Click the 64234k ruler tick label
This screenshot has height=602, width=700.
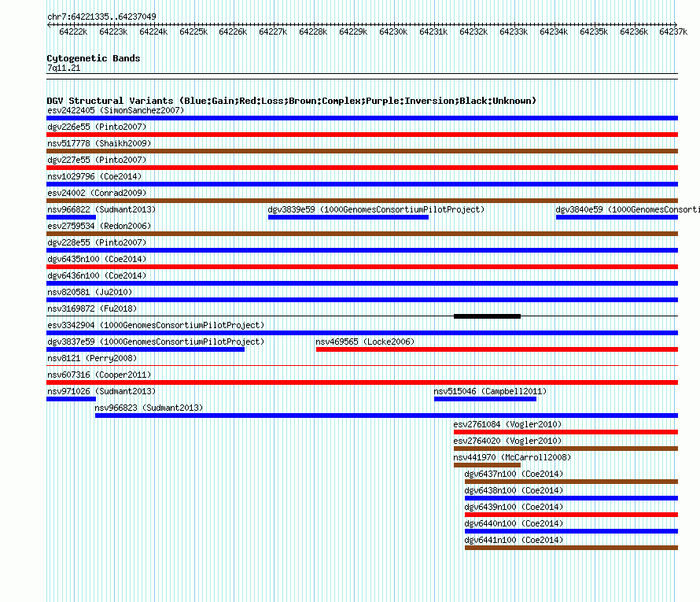coord(554,31)
